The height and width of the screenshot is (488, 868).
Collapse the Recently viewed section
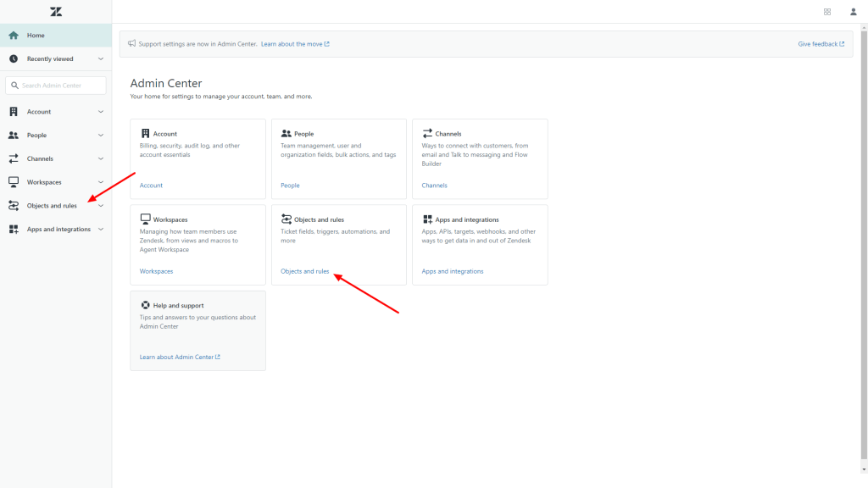click(x=100, y=58)
